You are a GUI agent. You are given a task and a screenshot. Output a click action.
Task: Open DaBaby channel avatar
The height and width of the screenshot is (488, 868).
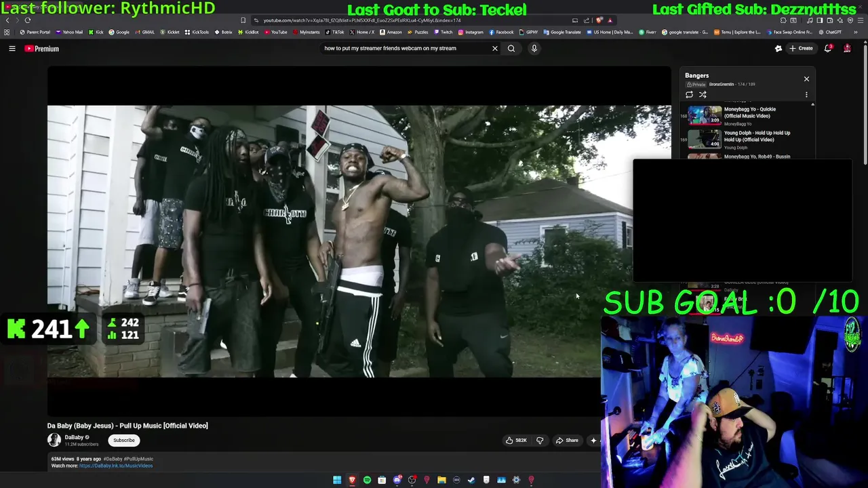pos(54,440)
